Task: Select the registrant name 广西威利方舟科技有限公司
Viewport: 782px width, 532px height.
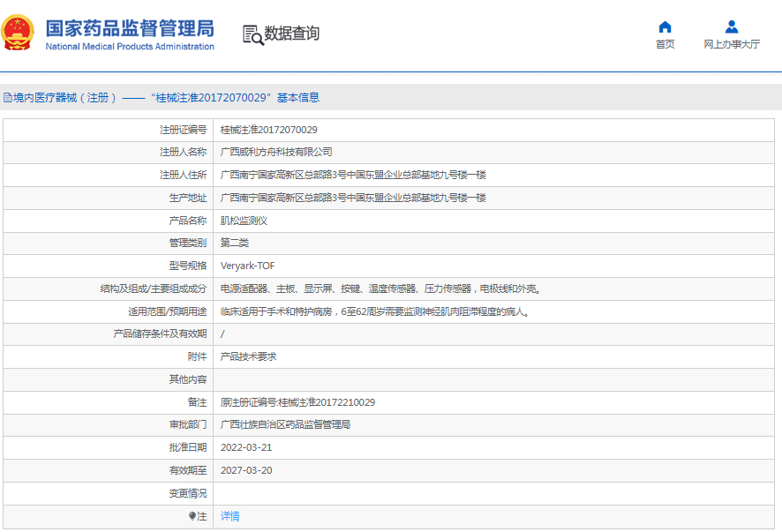Action: (x=276, y=153)
